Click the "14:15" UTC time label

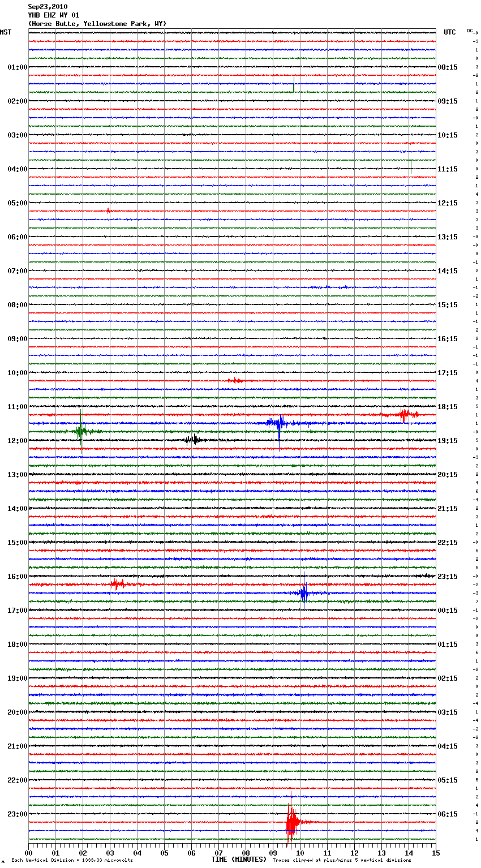click(448, 271)
